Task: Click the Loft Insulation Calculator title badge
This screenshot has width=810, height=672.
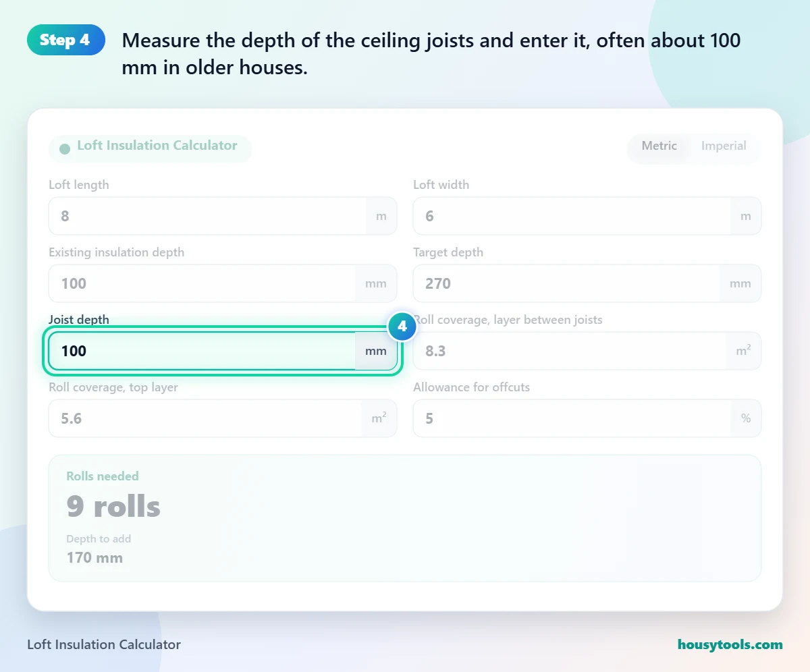Action: tap(150, 148)
